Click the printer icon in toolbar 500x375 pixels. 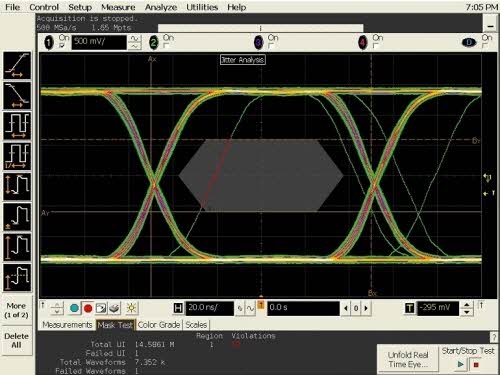click(114, 308)
